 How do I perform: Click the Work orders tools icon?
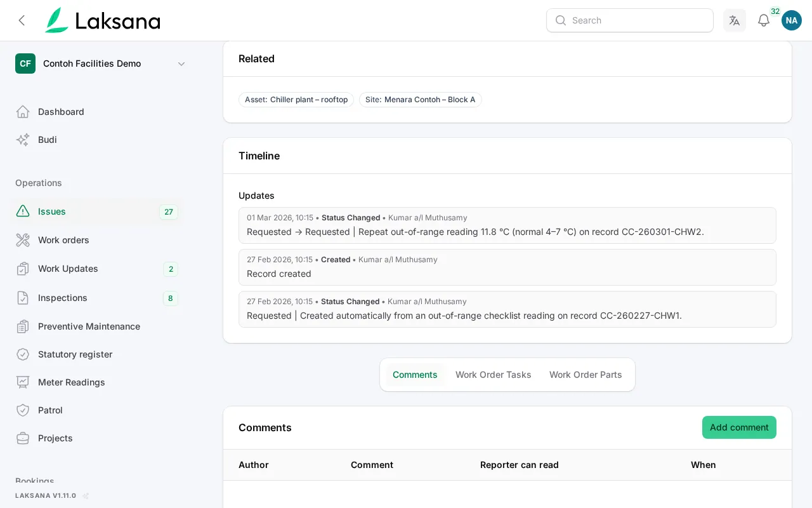point(23,240)
